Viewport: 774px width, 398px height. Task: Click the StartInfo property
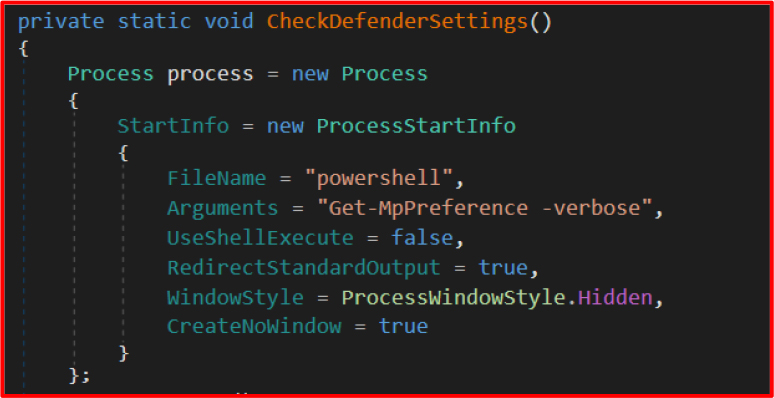[173, 126]
